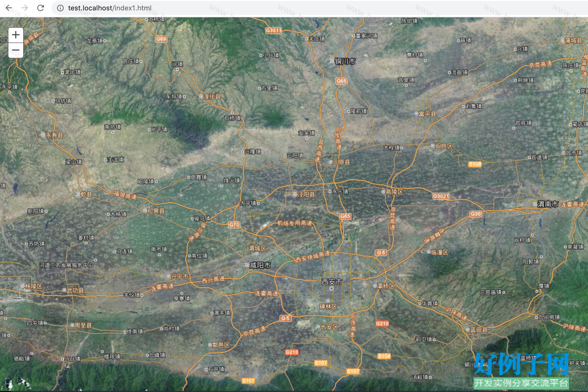Click the 咸阳市 city label
The image size is (588, 392).
point(260,265)
